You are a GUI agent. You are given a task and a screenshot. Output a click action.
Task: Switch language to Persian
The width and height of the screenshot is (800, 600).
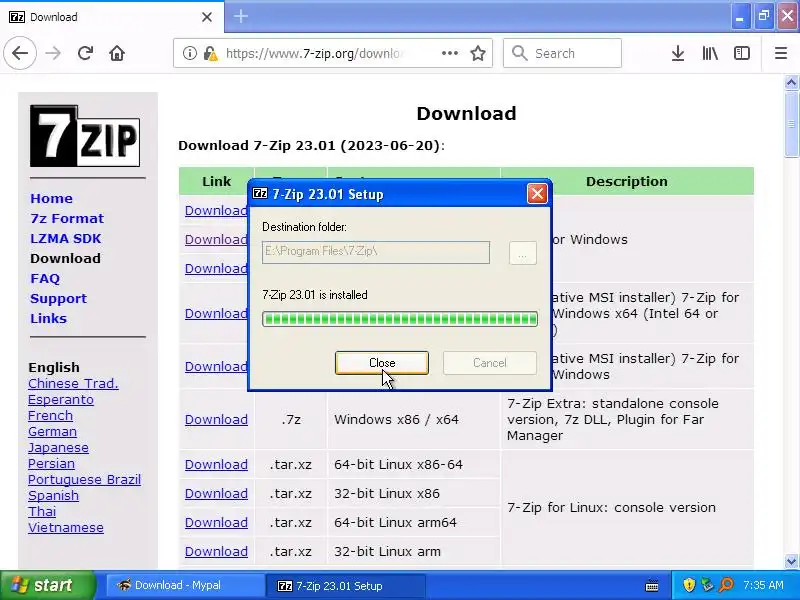click(51, 463)
